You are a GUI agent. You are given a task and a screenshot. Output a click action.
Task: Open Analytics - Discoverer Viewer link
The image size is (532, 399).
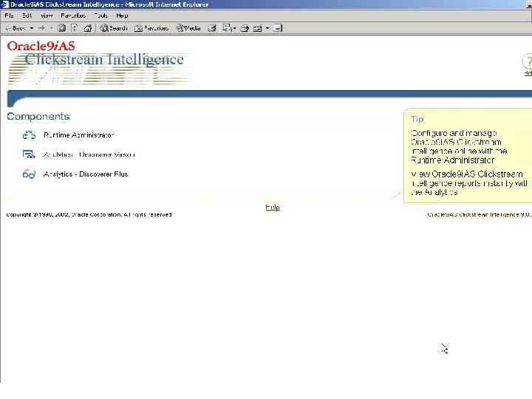tap(89, 154)
